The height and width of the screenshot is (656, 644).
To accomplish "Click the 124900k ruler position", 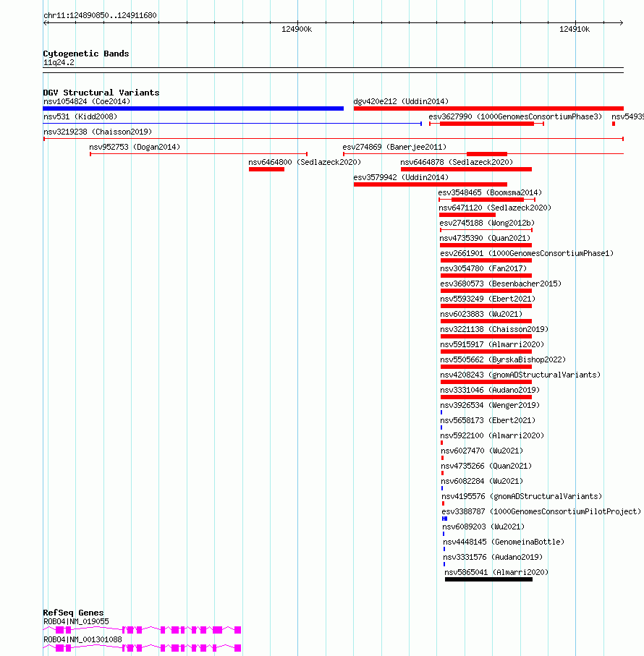I will (x=297, y=29).
